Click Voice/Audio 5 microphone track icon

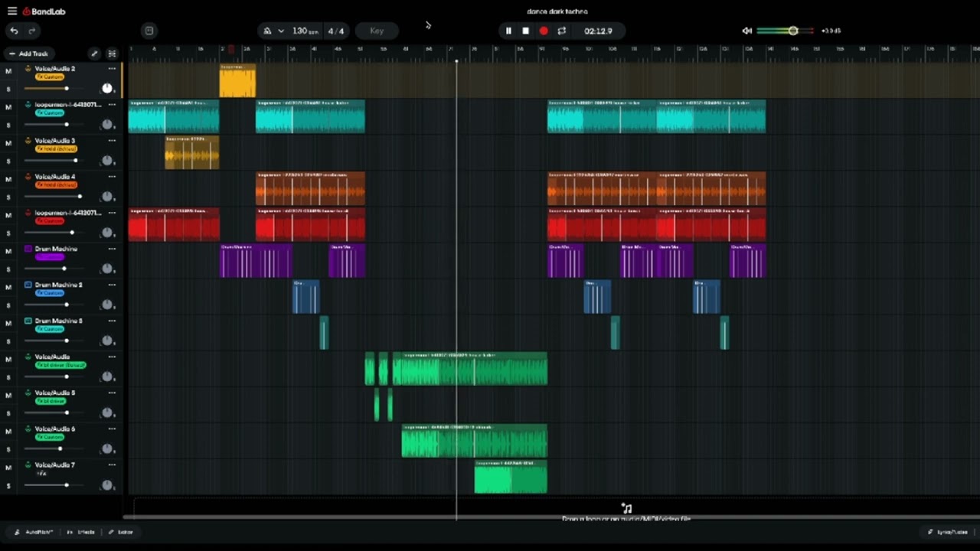click(28, 393)
